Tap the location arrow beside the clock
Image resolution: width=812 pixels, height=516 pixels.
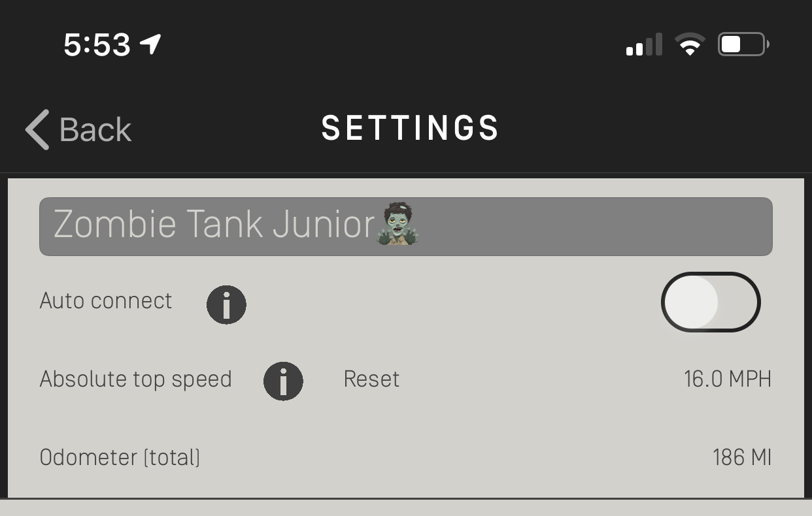coord(150,44)
